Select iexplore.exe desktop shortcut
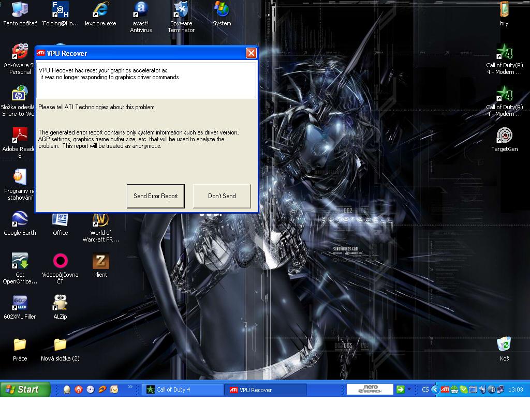Viewport: 530px width, 420px height. point(100,14)
